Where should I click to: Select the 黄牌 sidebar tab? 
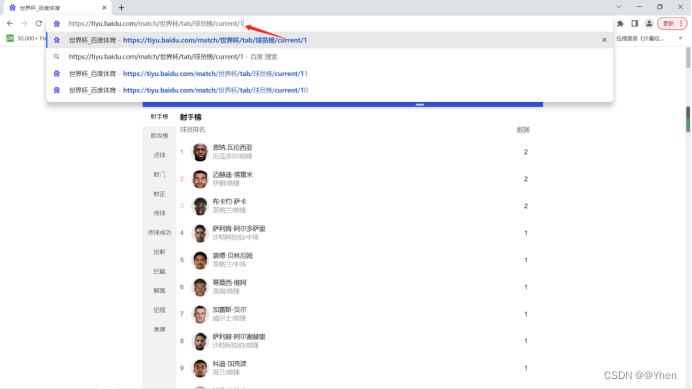159,329
